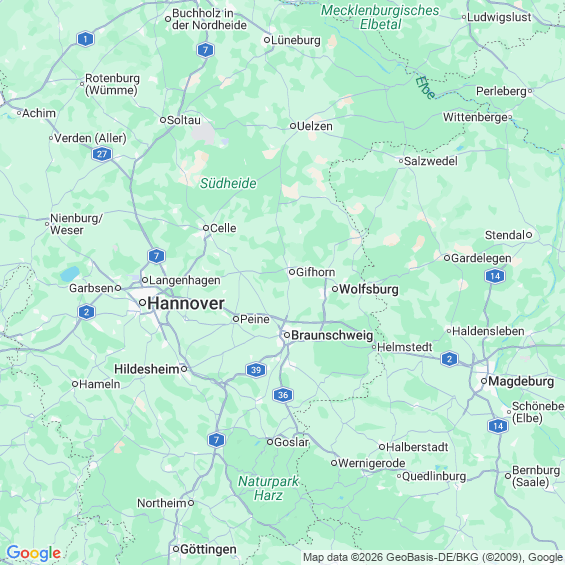Select the Salzwedel town marker

click(401, 161)
